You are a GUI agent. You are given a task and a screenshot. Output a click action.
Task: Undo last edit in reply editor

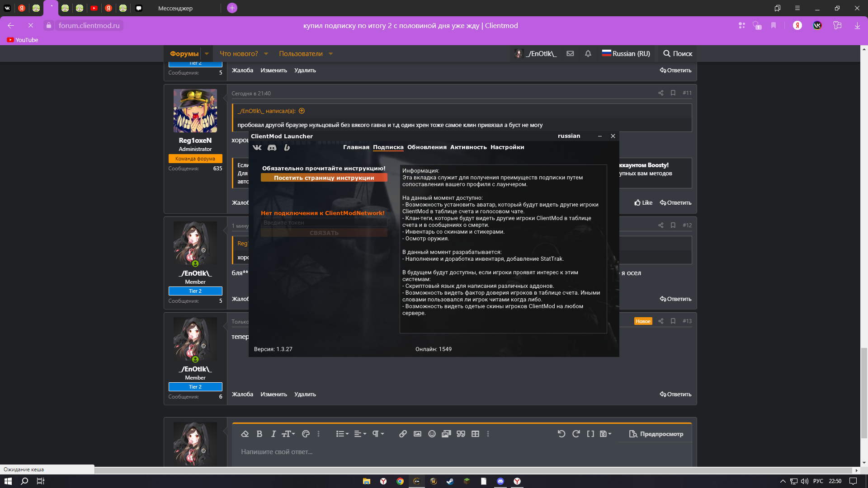(x=561, y=434)
